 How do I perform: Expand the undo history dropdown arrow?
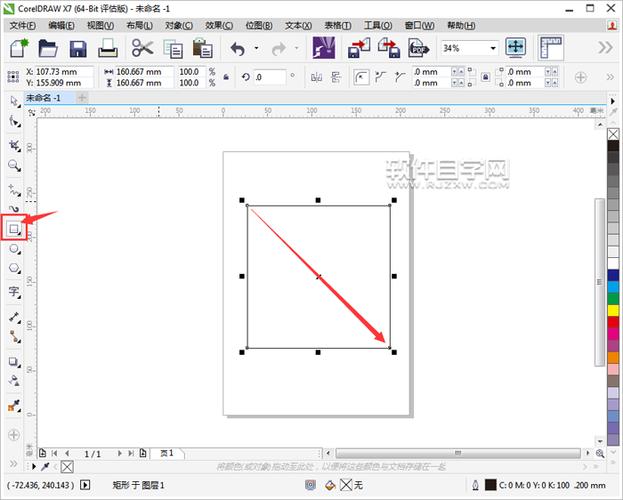pos(257,48)
